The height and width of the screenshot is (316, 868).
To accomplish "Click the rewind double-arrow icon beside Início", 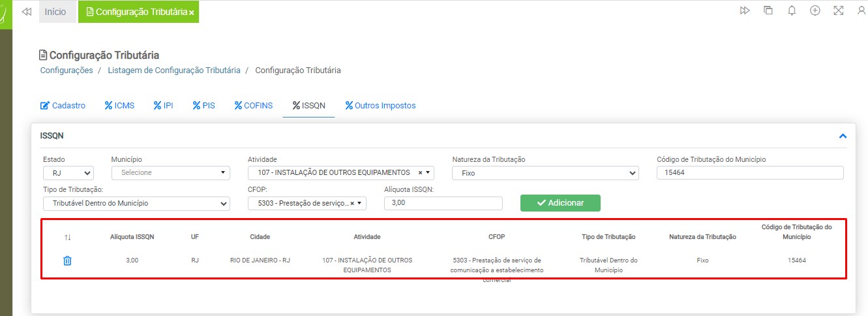I will (27, 12).
